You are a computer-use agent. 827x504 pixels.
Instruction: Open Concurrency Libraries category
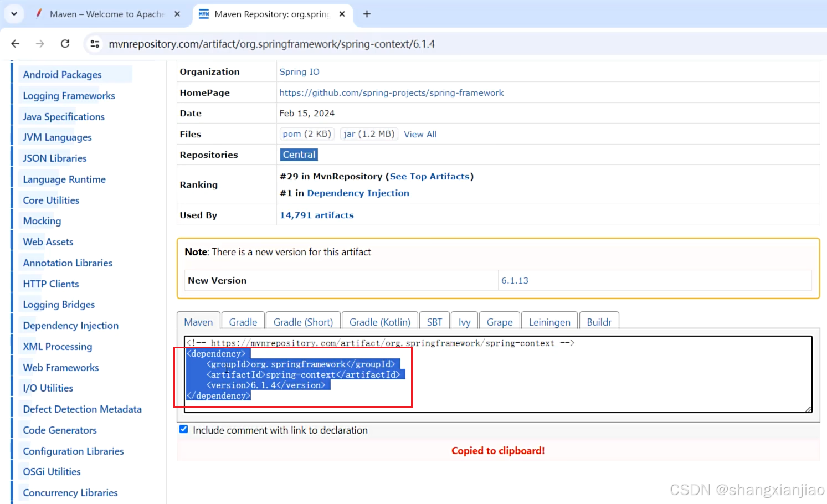70,493
